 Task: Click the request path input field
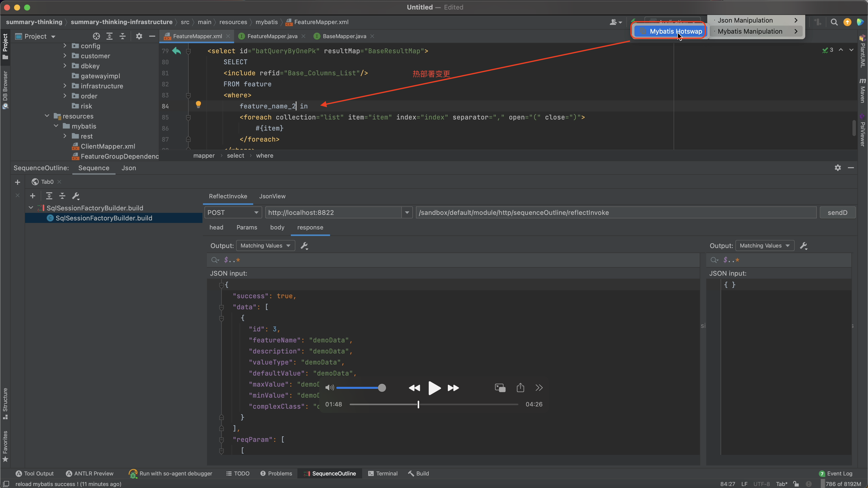click(x=616, y=213)
